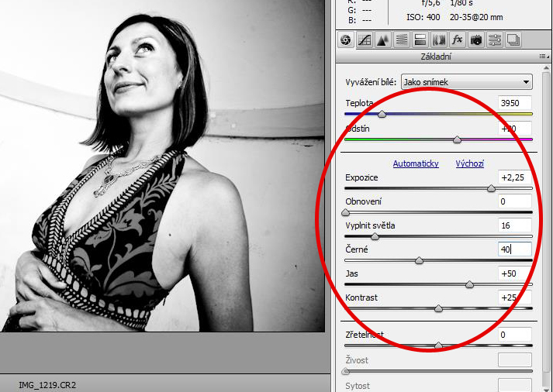Image resolution: width=553 pixels, height=392 pixels.
Task: Switch to the Presets panel tab
Action: [x=495, y=40]
